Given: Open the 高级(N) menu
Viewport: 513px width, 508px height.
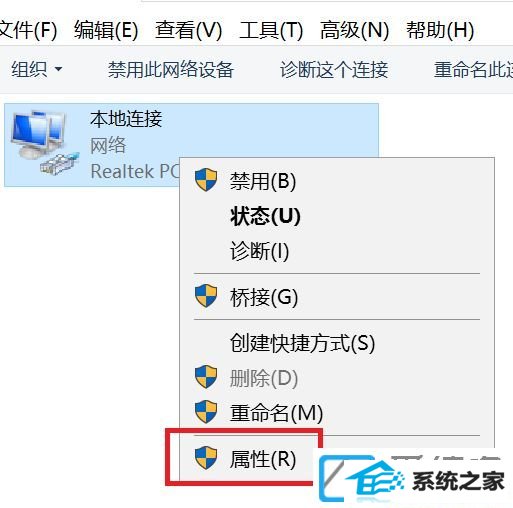Looking at the screenshot, I should pos(354,30).
